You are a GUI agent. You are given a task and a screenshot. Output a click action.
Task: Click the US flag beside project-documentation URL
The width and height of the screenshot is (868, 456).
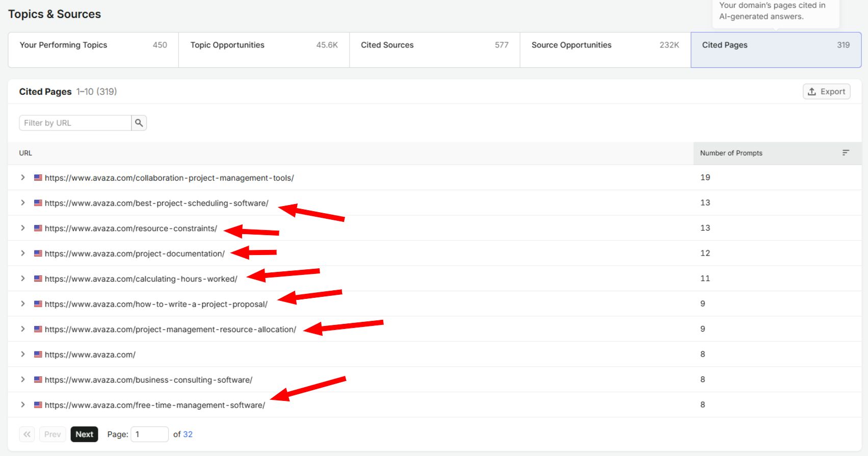[38, 254]
